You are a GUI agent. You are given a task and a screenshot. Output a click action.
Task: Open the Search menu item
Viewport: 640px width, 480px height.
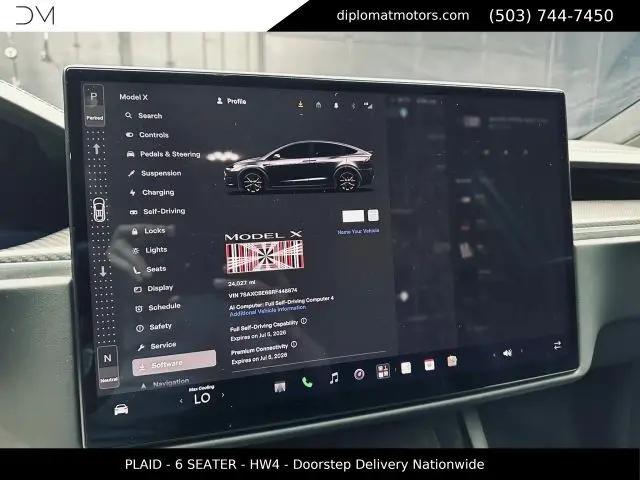[144, 116]
